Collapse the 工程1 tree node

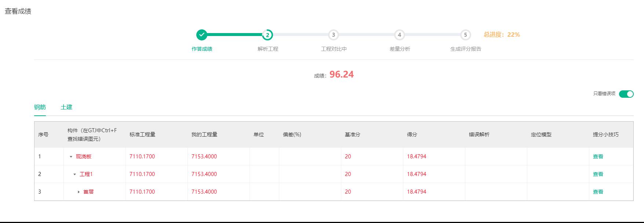click(x=74, y=175)
